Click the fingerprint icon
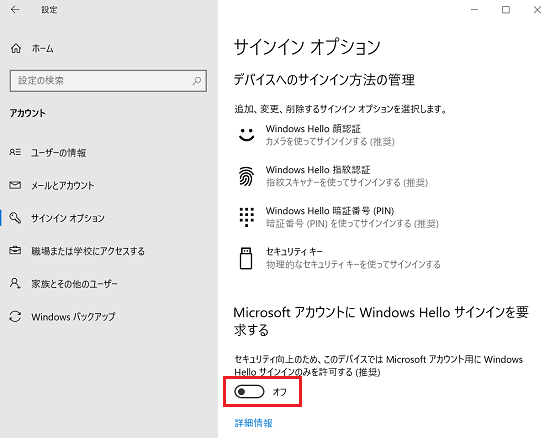Screen dimensions: 550x438 pos(247,176)
